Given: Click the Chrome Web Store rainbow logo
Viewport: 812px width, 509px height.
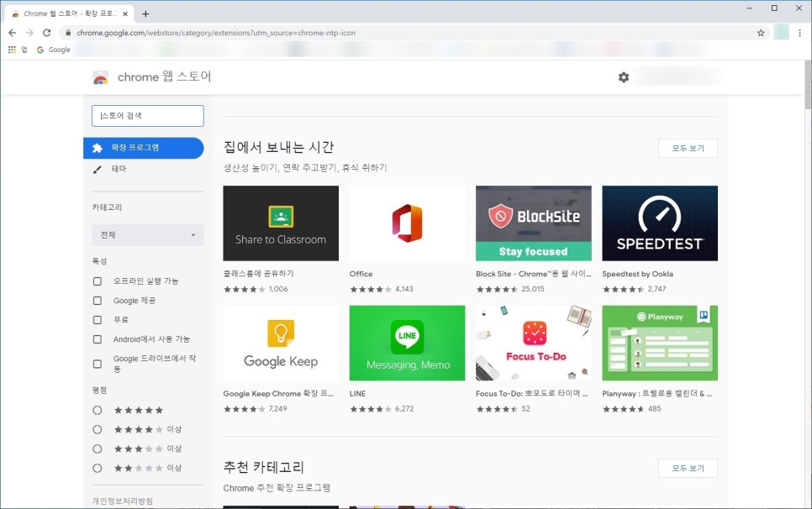Looking at the screenshot, I should [x=101, y=77].
